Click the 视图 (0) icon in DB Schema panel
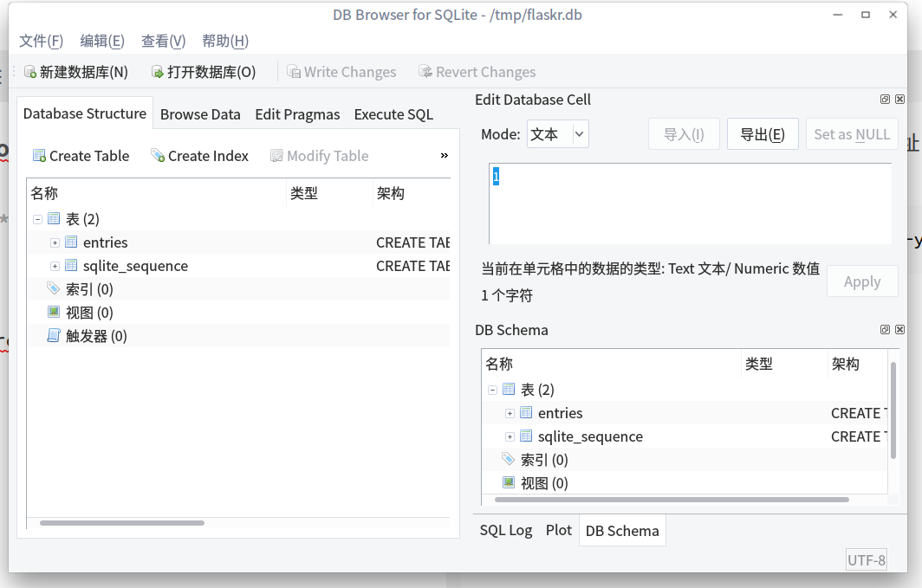922x588 pixels. tap(509, 482)
